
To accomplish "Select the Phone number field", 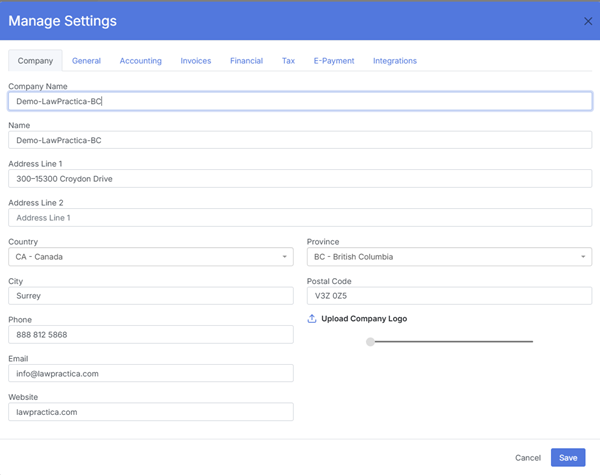I will pos(150,335).
